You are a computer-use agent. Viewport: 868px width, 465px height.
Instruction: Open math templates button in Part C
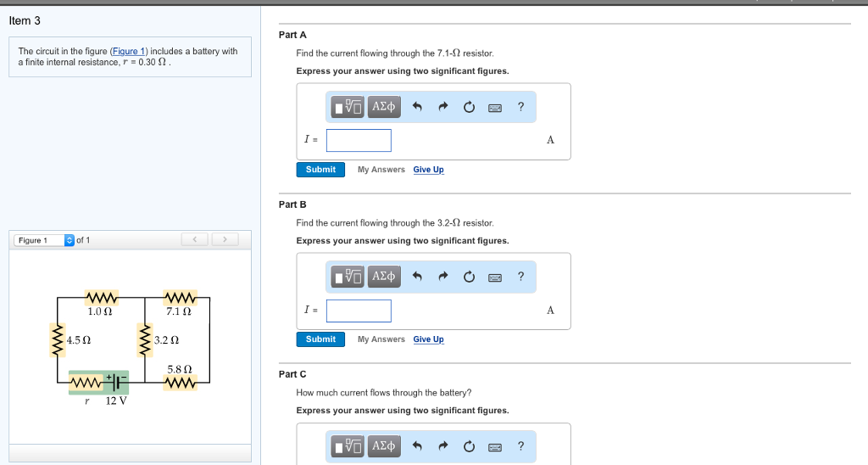pos(347,446)
